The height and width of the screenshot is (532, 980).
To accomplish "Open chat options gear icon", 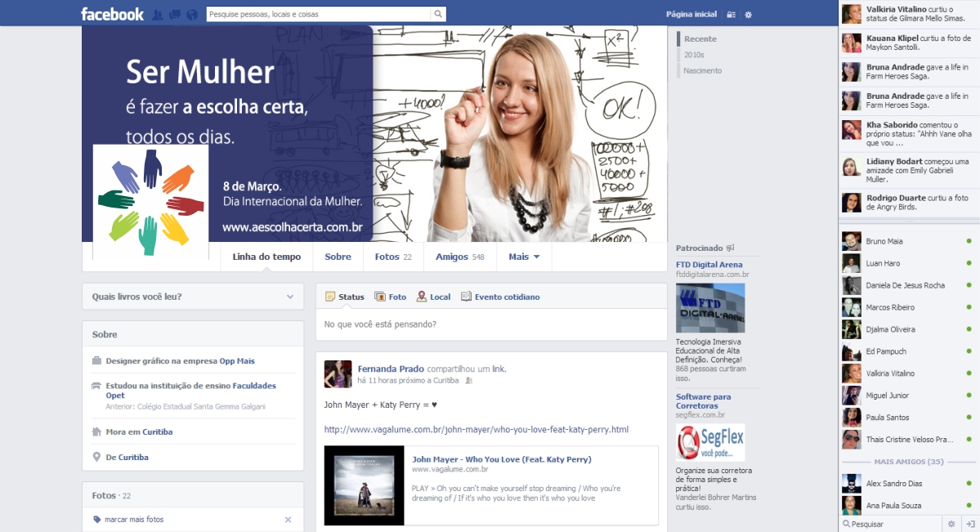I will click(951, 524).
